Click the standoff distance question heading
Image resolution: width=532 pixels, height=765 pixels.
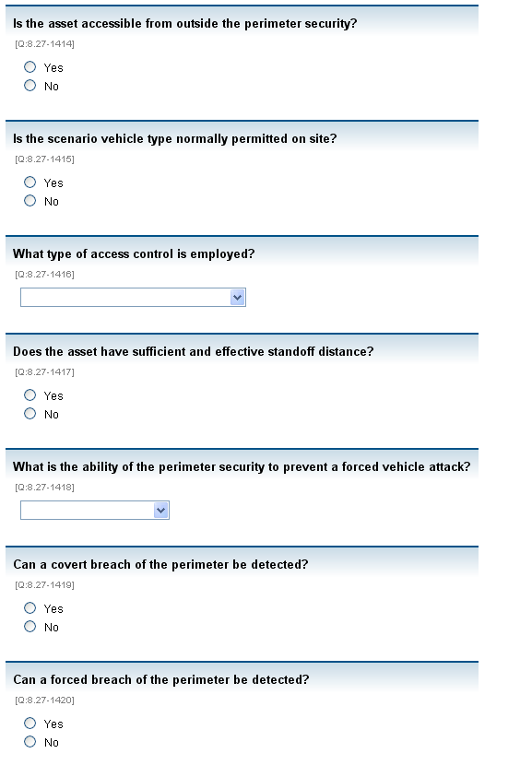click(x=194, y=351)
